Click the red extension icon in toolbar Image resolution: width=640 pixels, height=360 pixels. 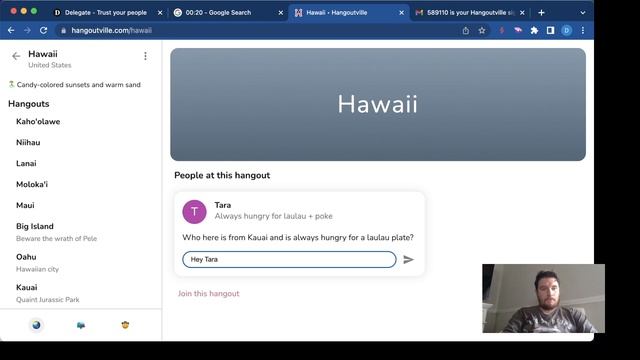502,31
